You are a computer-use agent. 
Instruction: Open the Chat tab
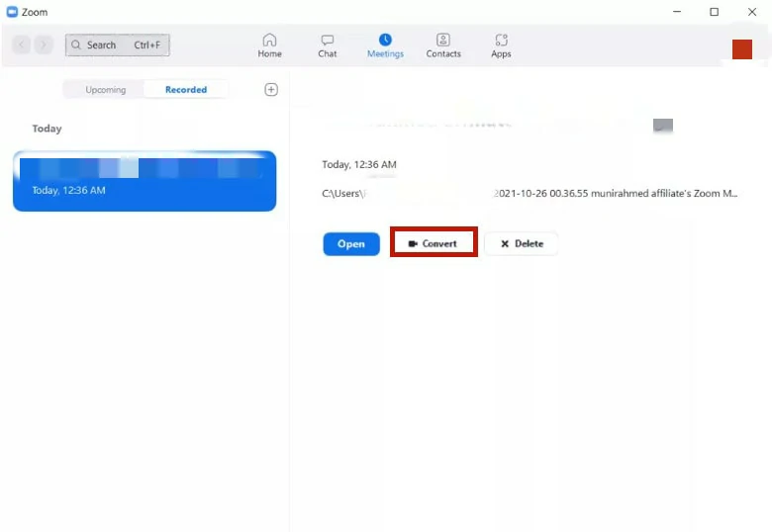(327, 45)
